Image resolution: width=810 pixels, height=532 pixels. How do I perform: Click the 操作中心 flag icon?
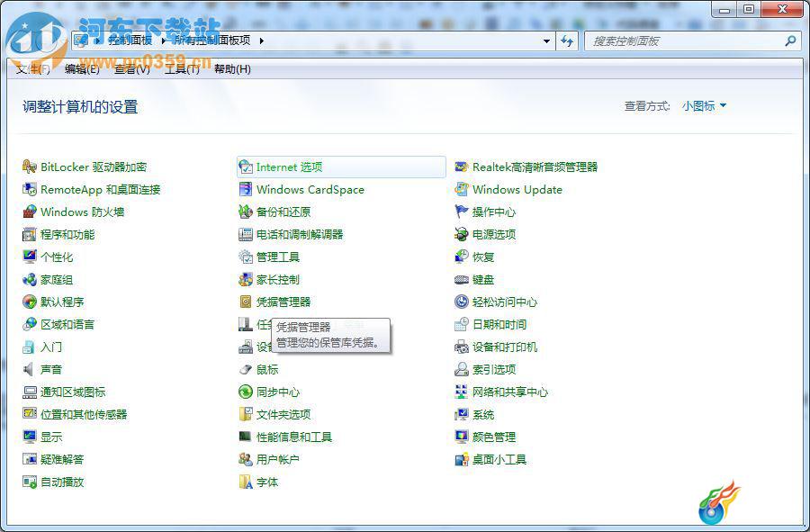462,212
